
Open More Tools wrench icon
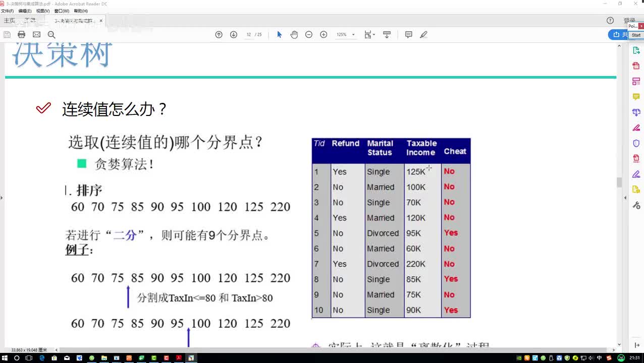(x=636, y=205)
